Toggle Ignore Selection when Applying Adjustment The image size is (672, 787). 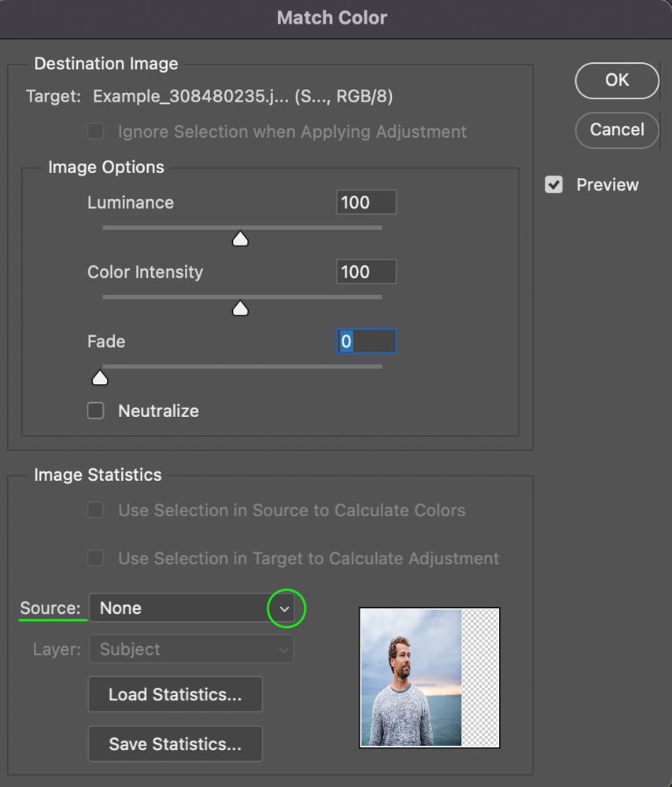point(96,131)
